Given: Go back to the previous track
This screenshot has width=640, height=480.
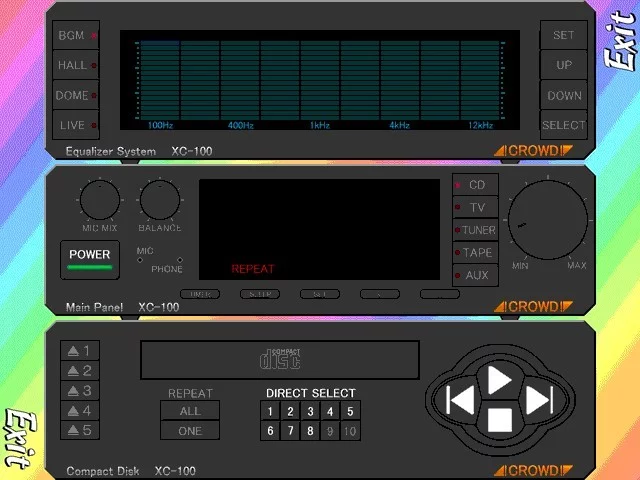Looking at the screenshot, I should [460, 400].
